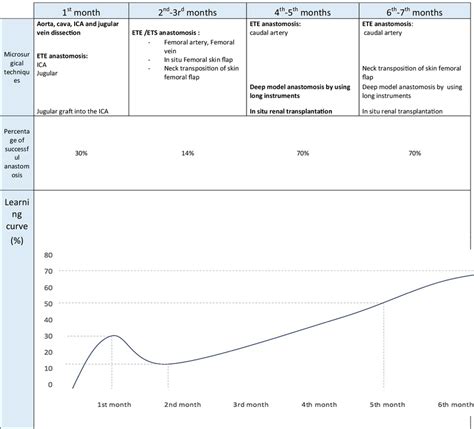Click the '4th month' chart axis label
Screen dimensions: 474x429
(x=319, y=405)
